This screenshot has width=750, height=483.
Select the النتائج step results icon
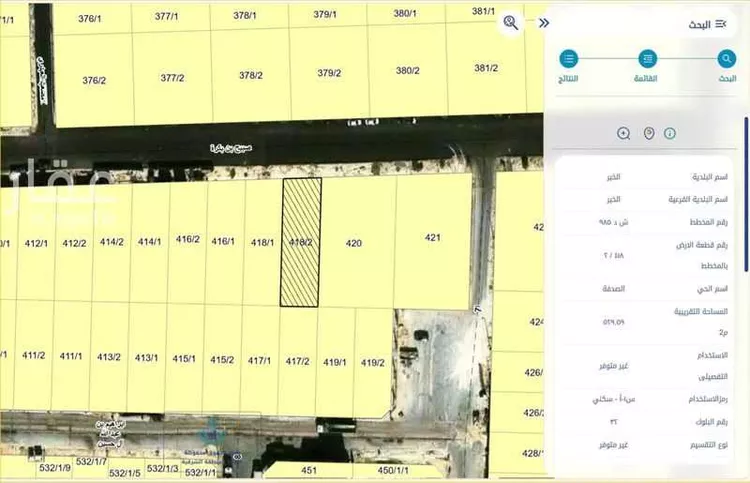tap(568, 59)
